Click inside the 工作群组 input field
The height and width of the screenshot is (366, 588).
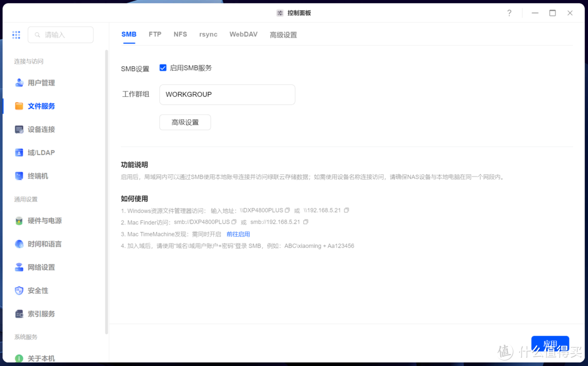[x=227, y=94]
